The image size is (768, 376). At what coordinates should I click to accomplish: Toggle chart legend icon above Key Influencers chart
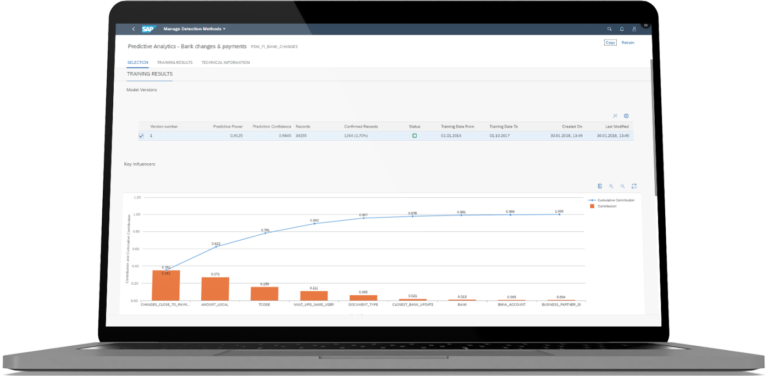pos(600,186)
